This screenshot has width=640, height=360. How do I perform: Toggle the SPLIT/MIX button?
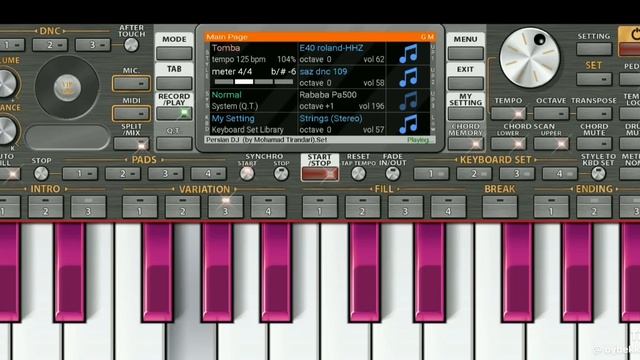(131, 144)
